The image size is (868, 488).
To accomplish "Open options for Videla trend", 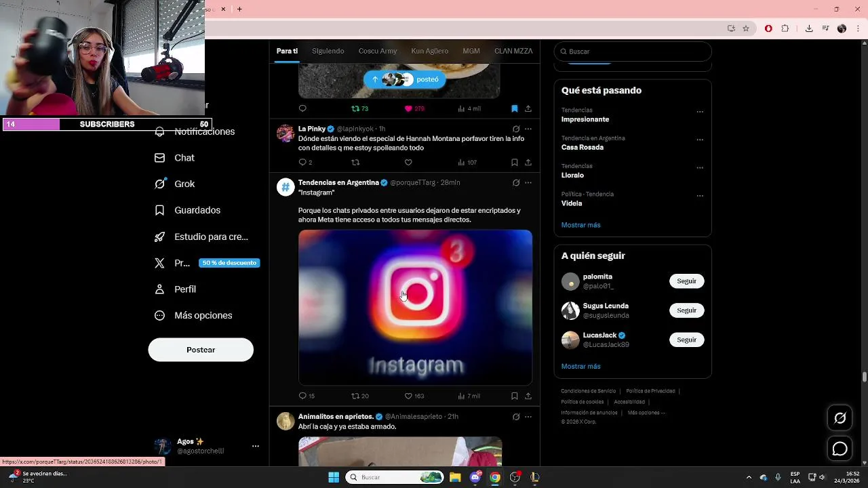I will 700,196.
